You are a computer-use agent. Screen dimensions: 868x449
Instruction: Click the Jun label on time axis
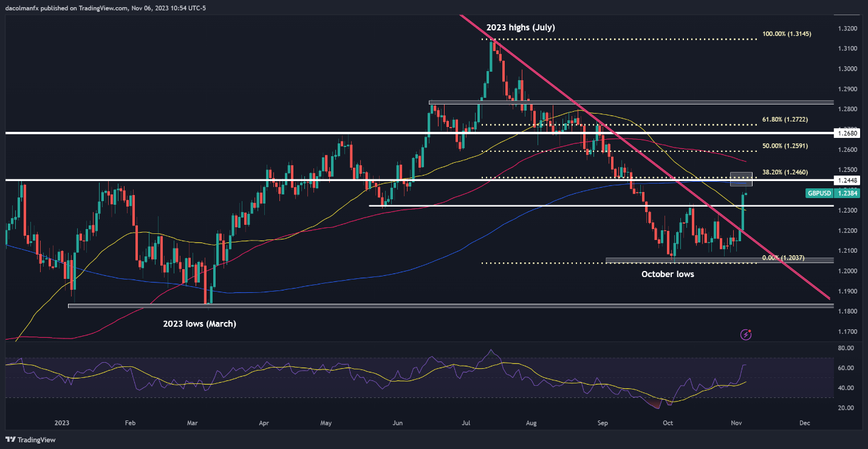coord(398,422)
